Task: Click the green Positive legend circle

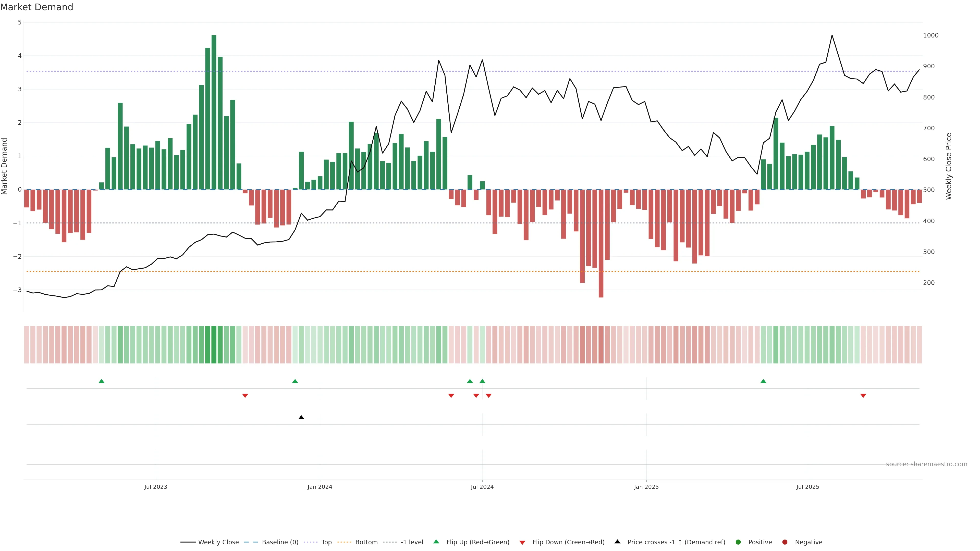Action: [x=738, y=542]
